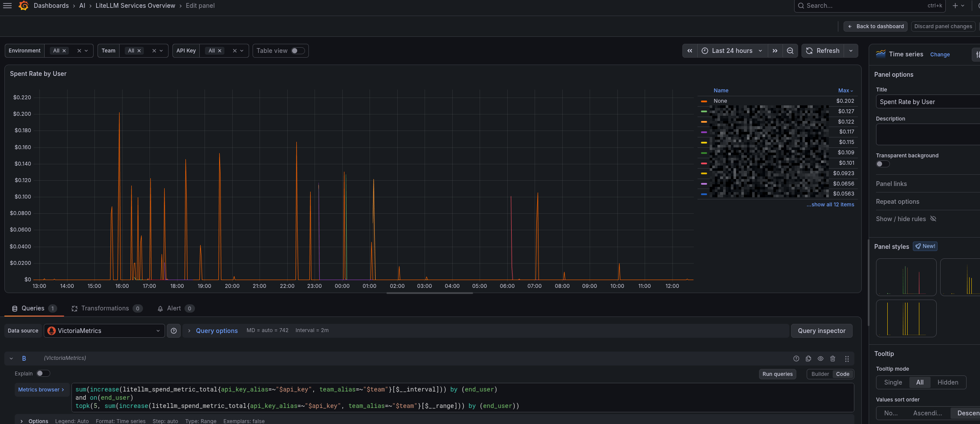Select All tooltip mode
This screenshot has width=980, height=424.
(x=920, y=382)
